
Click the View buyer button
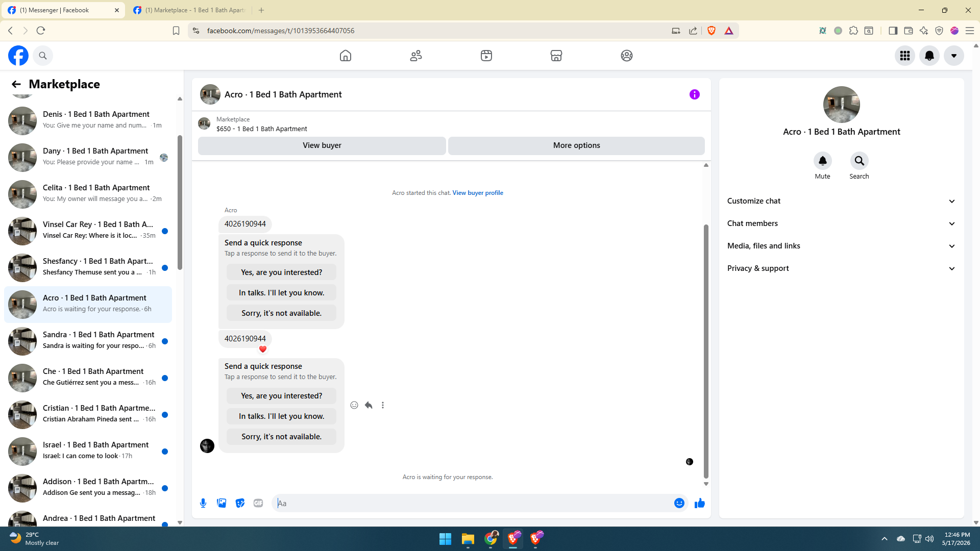coord(322,145)
